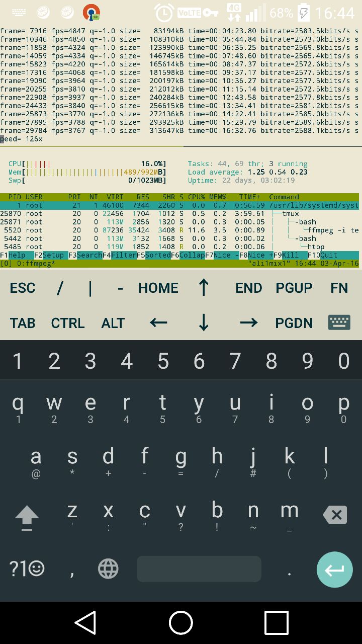Tap the number 0 key
This screenshot has width=362, height=644.
344,361
